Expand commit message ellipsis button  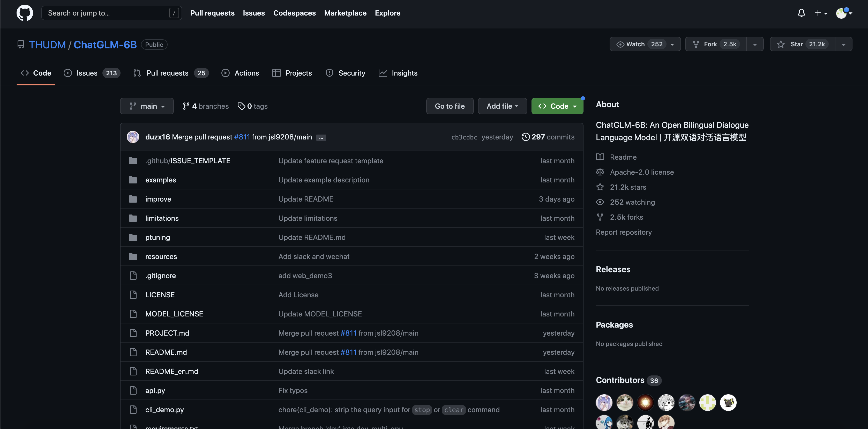click(321, 137)
